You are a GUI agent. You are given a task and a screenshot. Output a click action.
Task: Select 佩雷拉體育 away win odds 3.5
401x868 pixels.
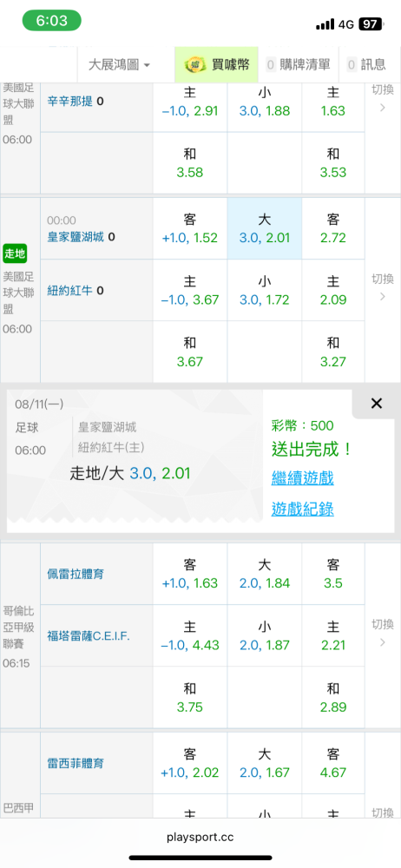coord(333,574)
